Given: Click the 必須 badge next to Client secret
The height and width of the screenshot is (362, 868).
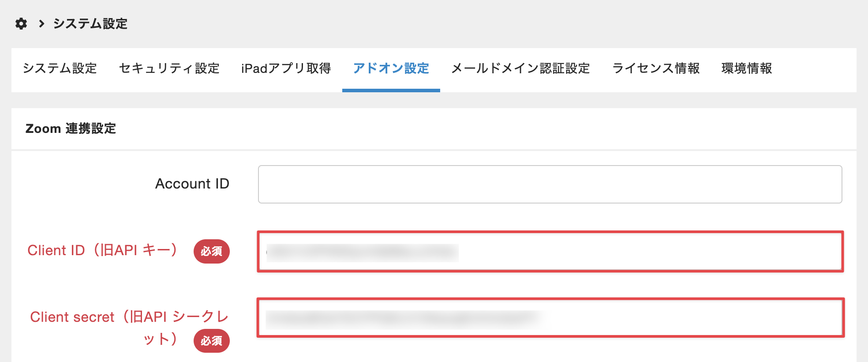Looking at the screenshot, I should pyautogui.click(x=212, y=341).
